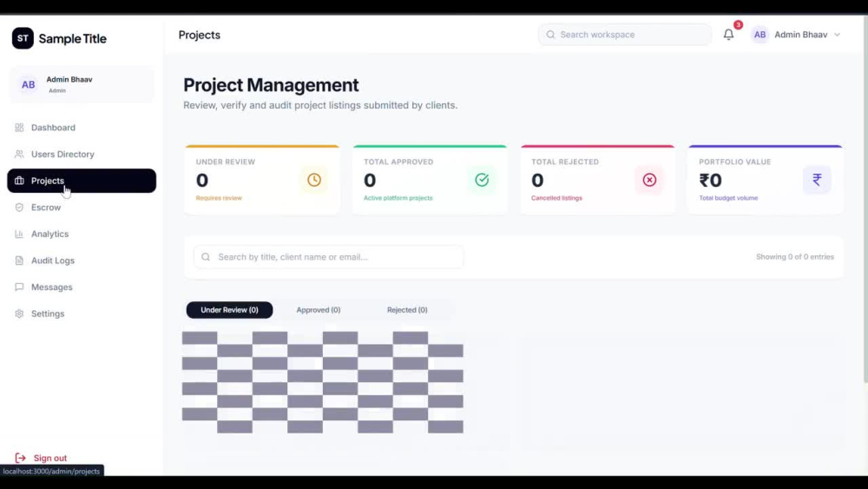Click the page vertical scrollbar
This screenshot has width=868, height=489.
[x=865, y=200]
